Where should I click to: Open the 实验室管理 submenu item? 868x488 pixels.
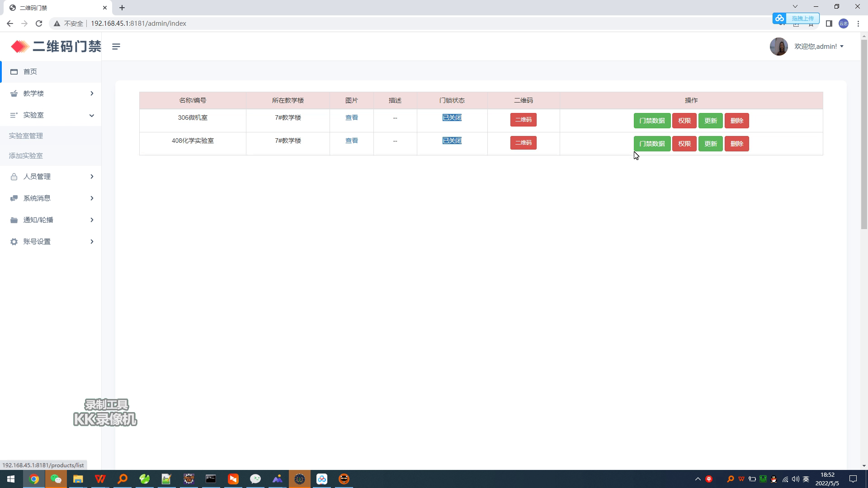click(26, 136)
